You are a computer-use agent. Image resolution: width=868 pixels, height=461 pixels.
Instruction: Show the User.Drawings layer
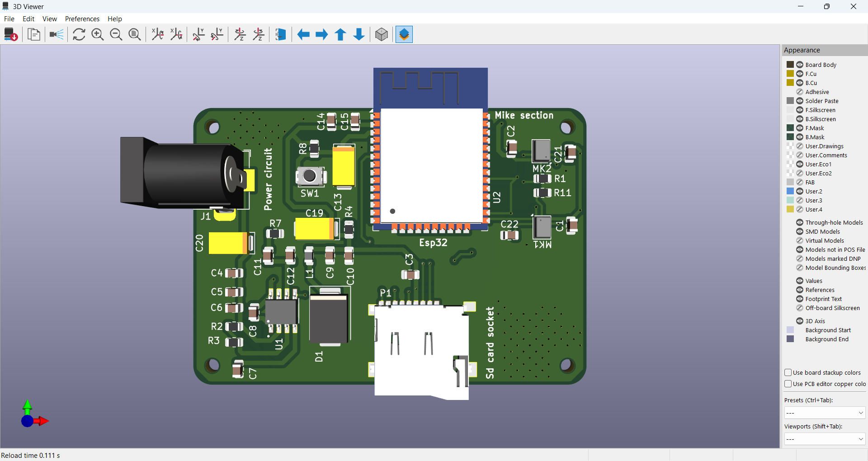(800, 146)
